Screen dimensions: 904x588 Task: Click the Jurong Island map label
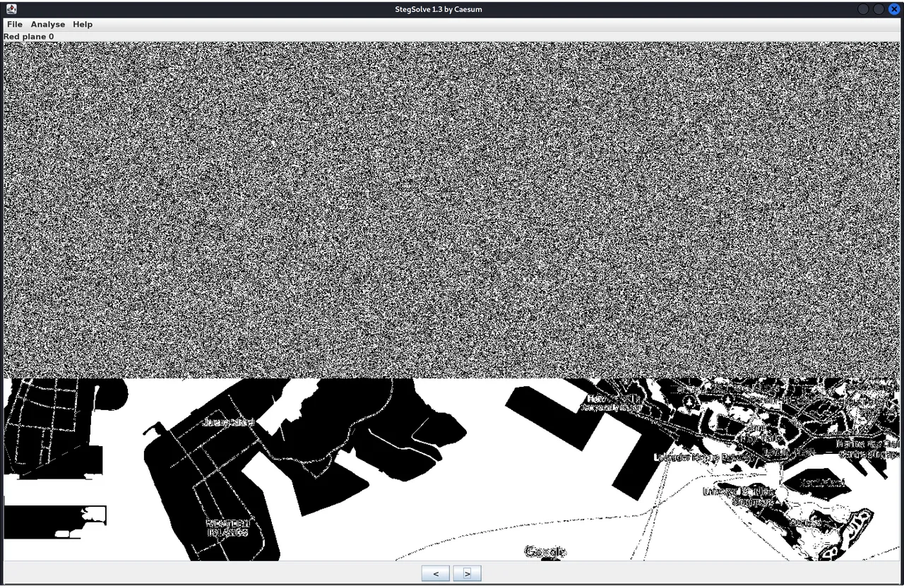227,422
